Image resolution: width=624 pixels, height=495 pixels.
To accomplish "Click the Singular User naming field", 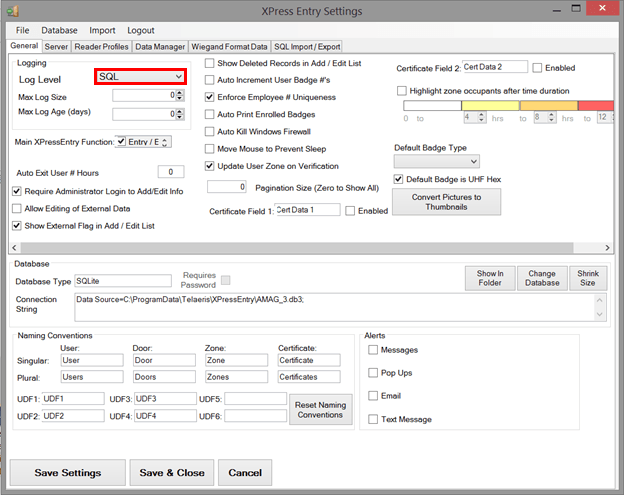I will click(92, 360).
